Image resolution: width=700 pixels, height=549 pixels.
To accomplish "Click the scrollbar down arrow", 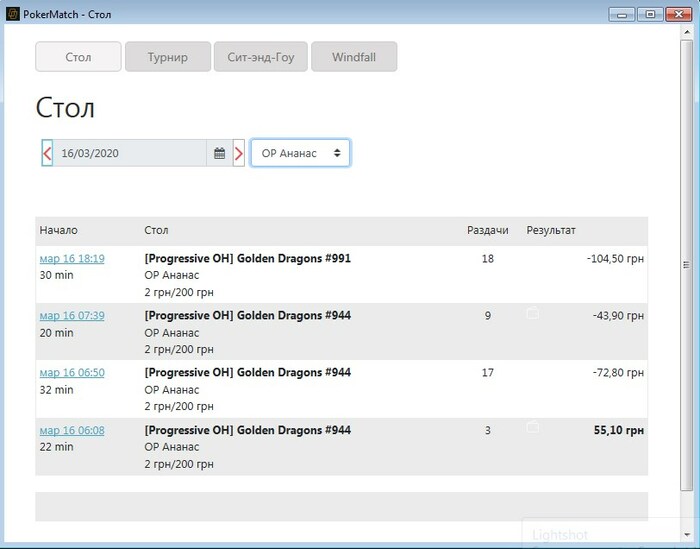I will [687, 535].
